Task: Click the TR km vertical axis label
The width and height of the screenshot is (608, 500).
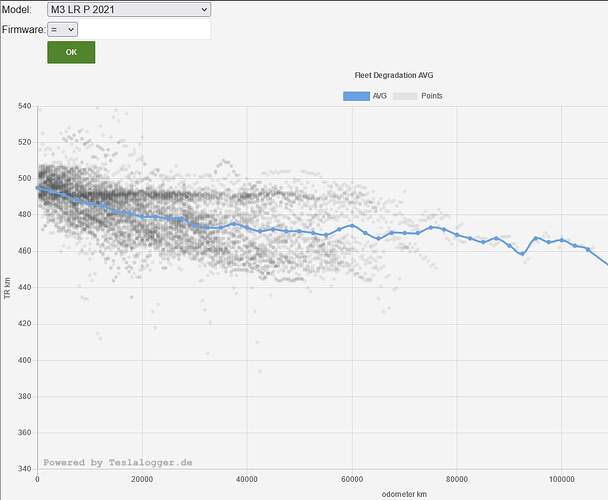Action: pyautogui.click(x=7, y=287)
